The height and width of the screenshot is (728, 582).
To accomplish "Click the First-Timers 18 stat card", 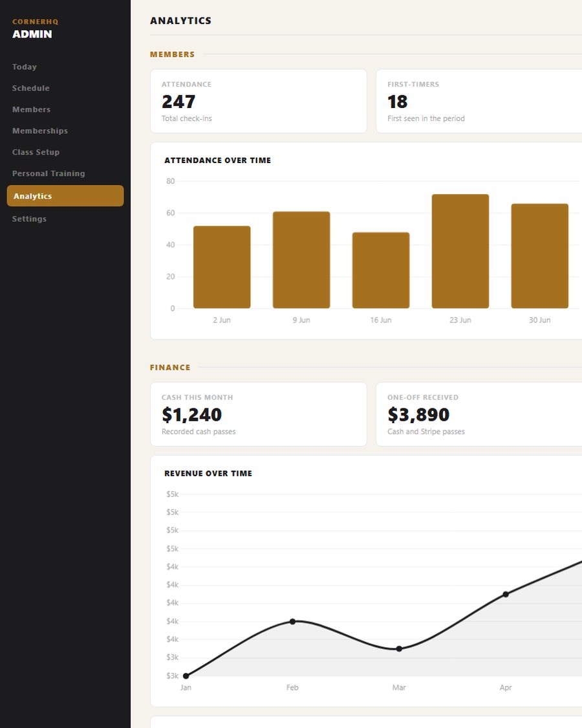I will point(479,101).
